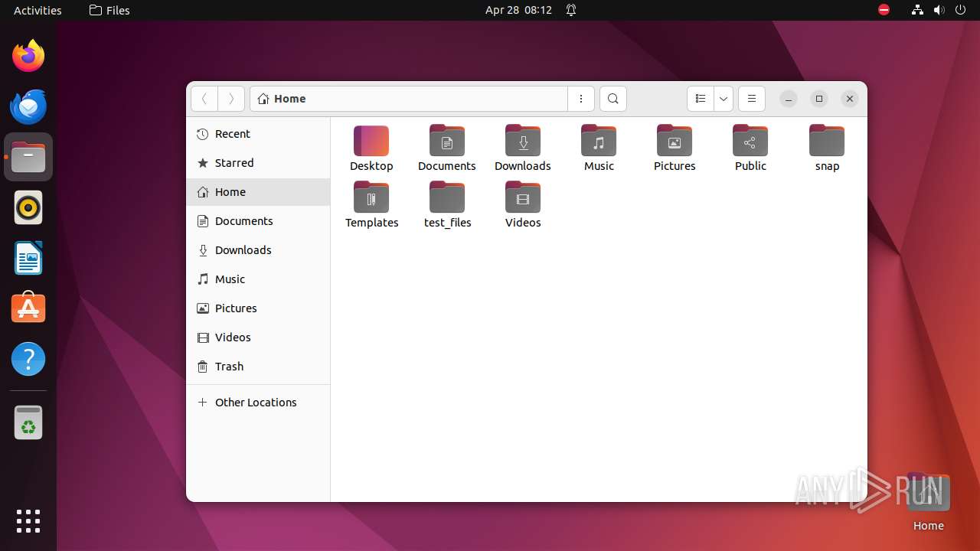Image resolution: width=980 pixels, height=551 pixels.
Task: Open Files app in the dock
Action: click(x=28, y=157)
